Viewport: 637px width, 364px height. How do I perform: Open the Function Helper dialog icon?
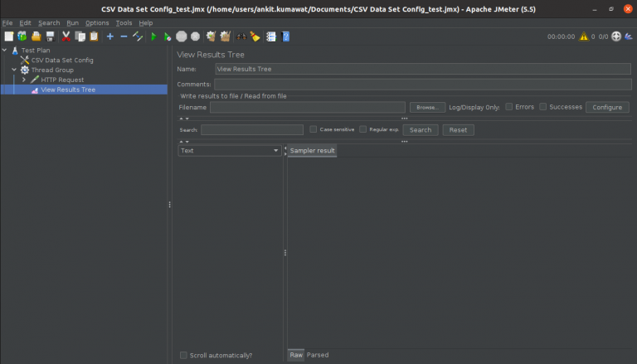click(x=271, y=36)
